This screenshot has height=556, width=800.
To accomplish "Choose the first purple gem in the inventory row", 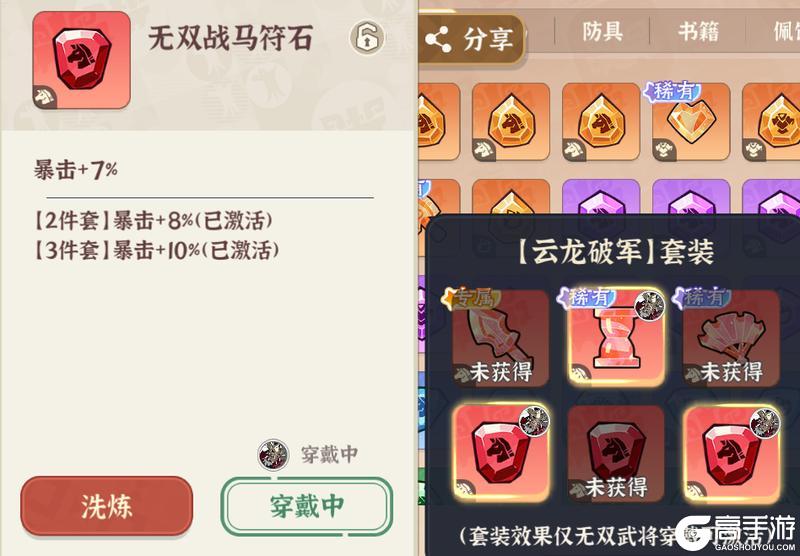I will click(601, 198).
